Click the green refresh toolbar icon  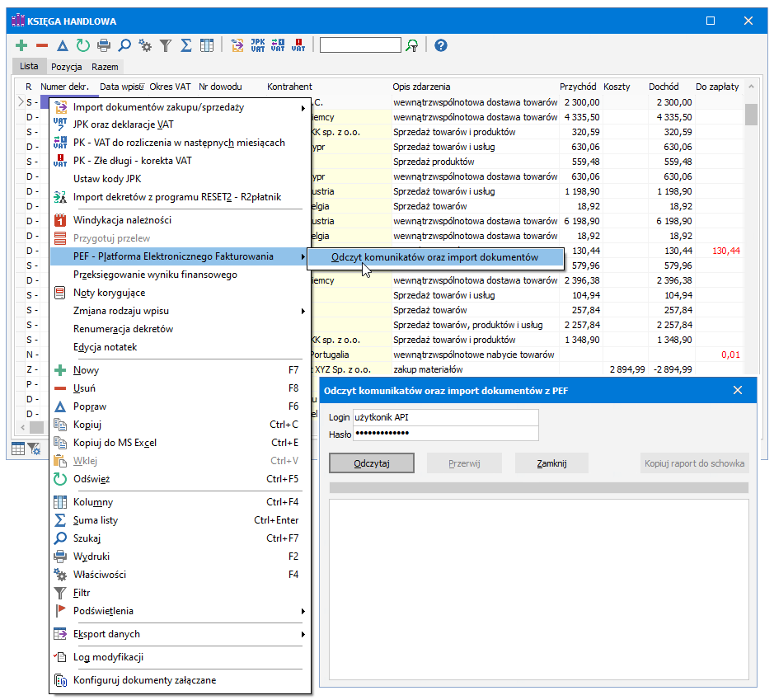[83, 46]
